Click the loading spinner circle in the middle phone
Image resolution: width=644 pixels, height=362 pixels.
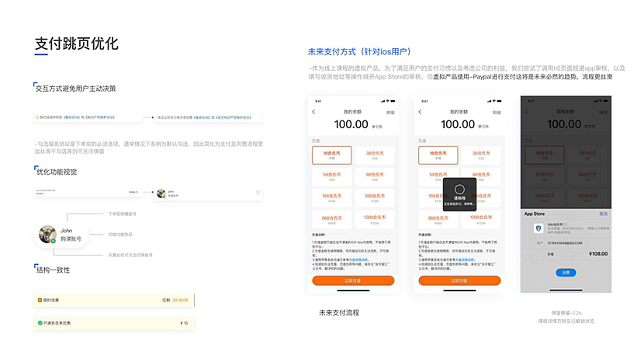(459, 190)
